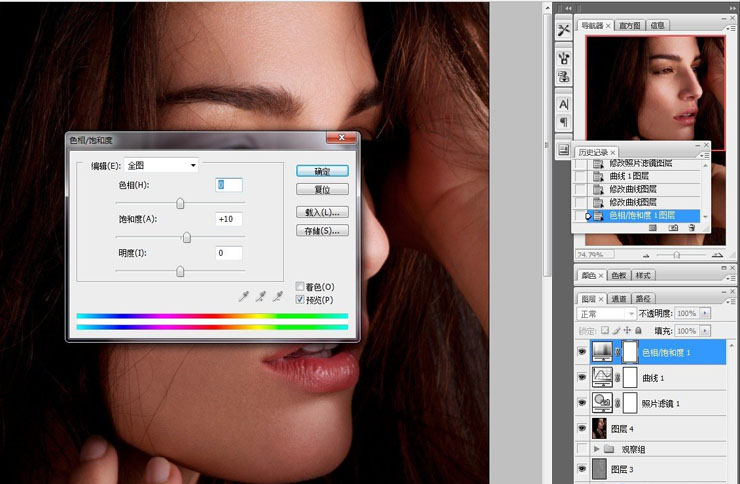Open the Character panel 'A' icon

[x=563, y=104]
